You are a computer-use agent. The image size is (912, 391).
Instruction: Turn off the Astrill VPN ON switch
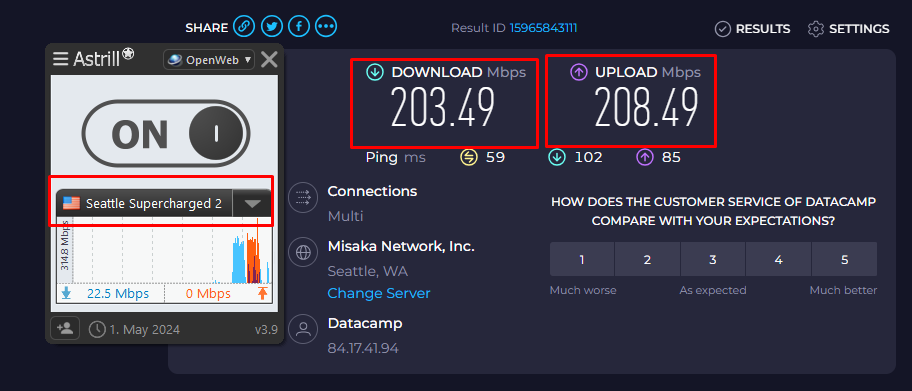(x=166, y=134)
